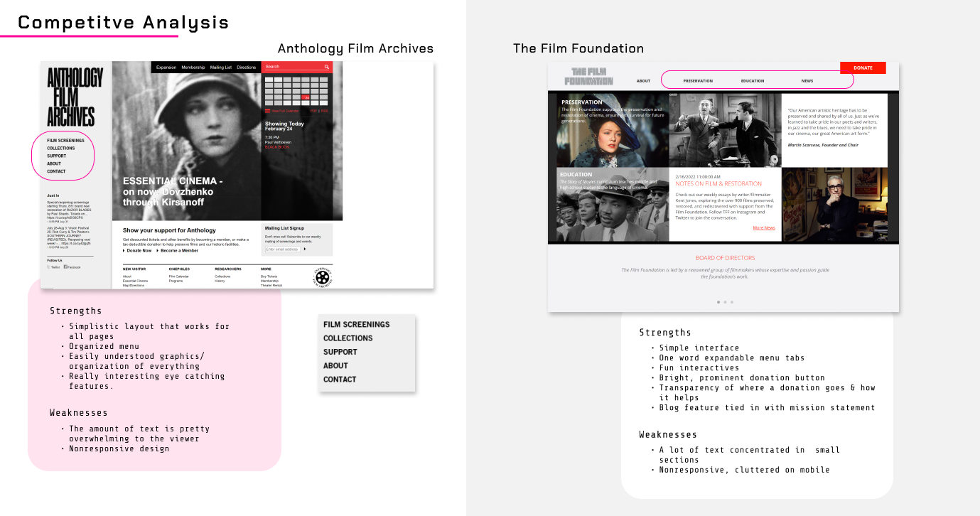Click the Anthology Film Archives slide heading
This screenshot has height=516, width=980.
[x=355, y=48]
